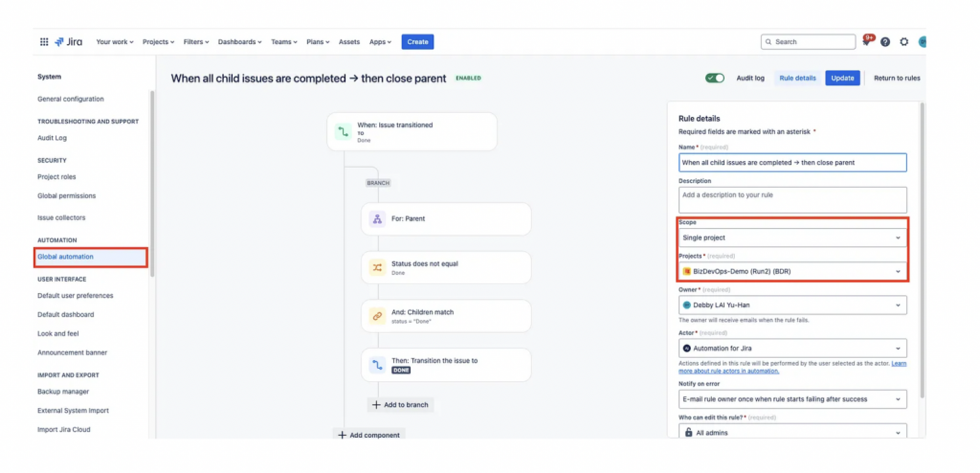This screenshot has height=473, width=980.
Task: Click the For: Parent branch icon
Action: [377, 219]
